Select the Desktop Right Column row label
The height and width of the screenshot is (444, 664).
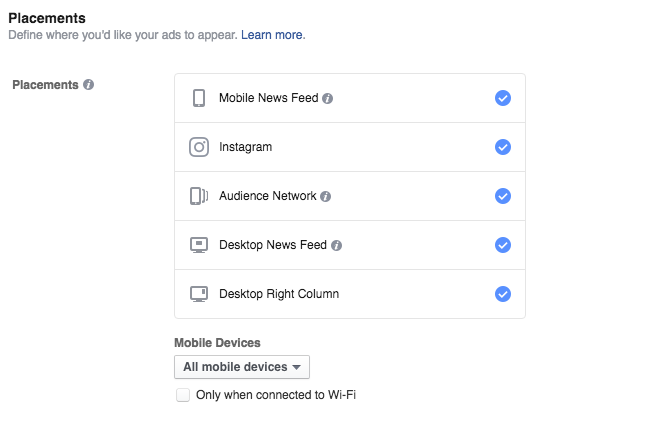coord(279,294)
